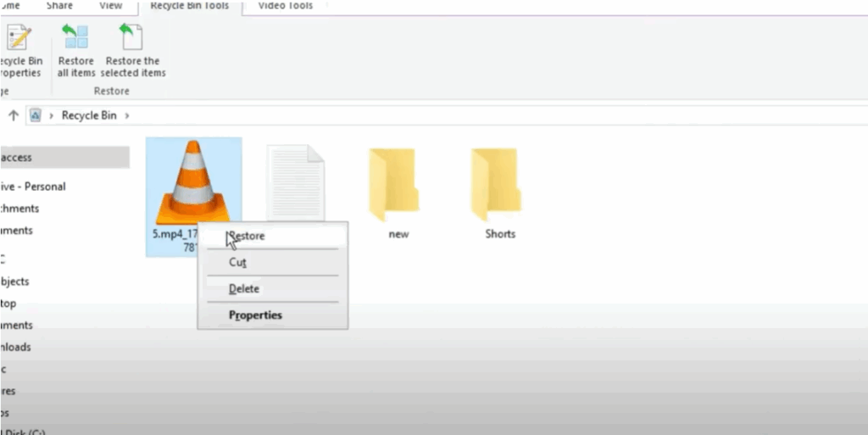Viewport: 868px width, 435px height.
Task: Switch to the View ribbon tab
Action: 111,6
